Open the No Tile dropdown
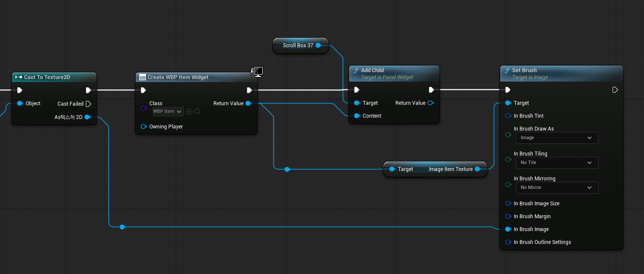 tap(557, 163)
